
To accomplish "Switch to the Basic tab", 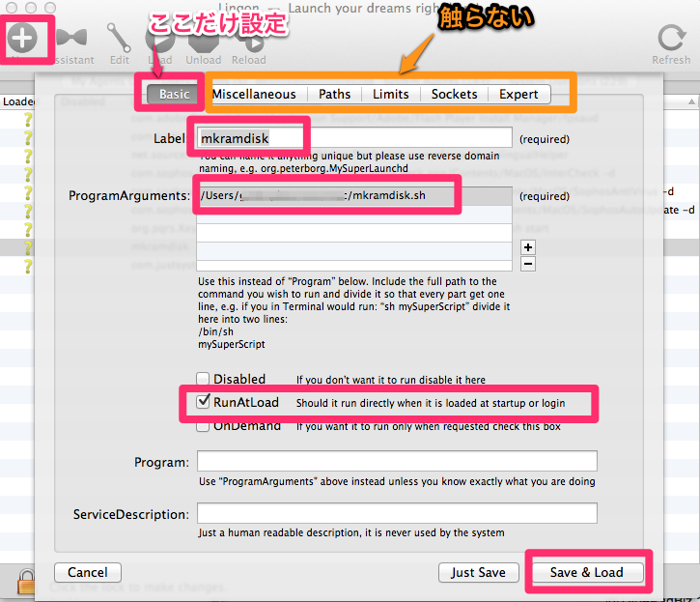I will point(174,95).
